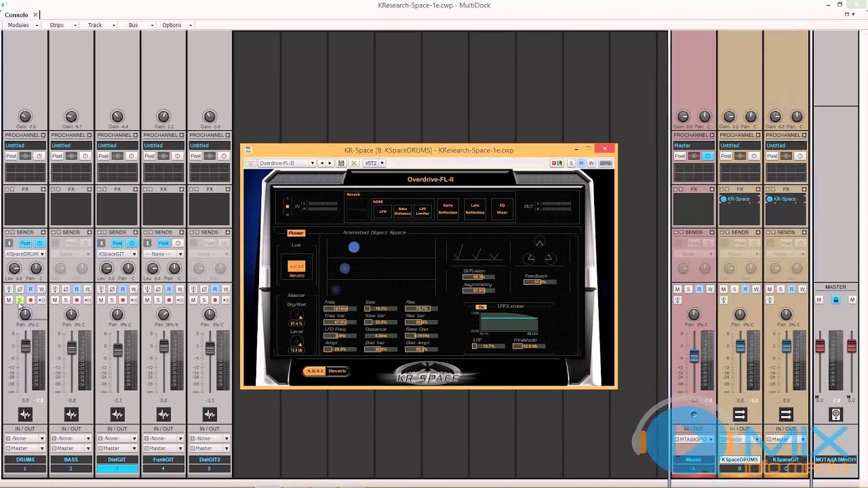Click the waveform icon on DistGIT2 strip
Viewport: 868px width, 488px height.
[210, 414]
